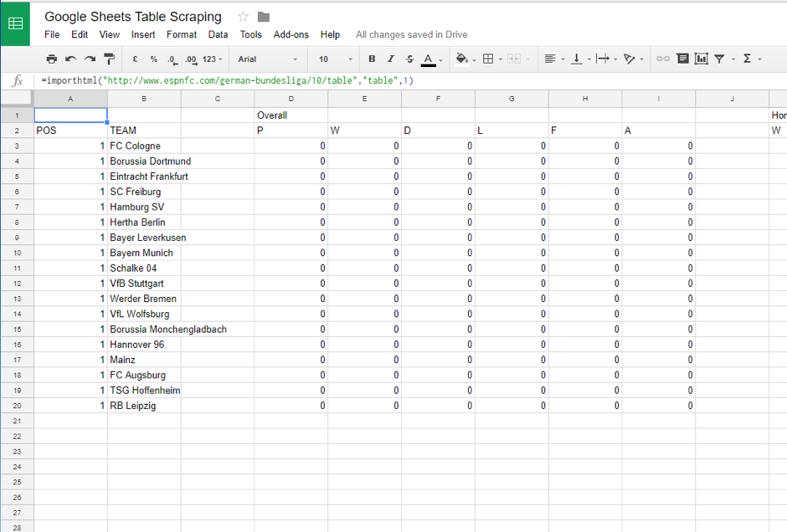Screen dimensions: 787x532
Task: Toggle bold formatting
Action: point(372,59)
